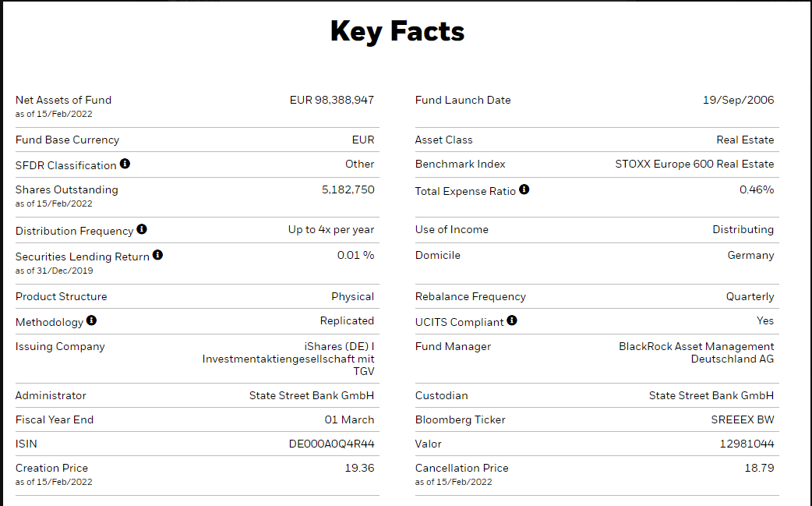Select the value Germany
Screen dimensions: 812x506
[751, 255]
